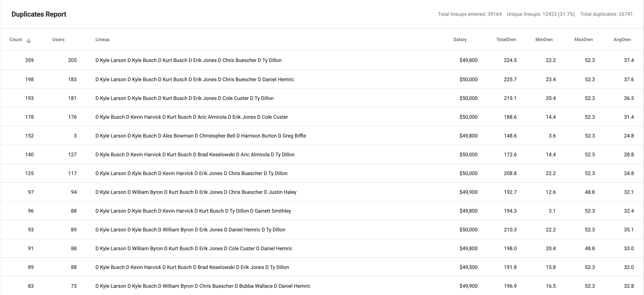Select lineup row ending with Daniel Hemric, count 198

pos(194,79)
